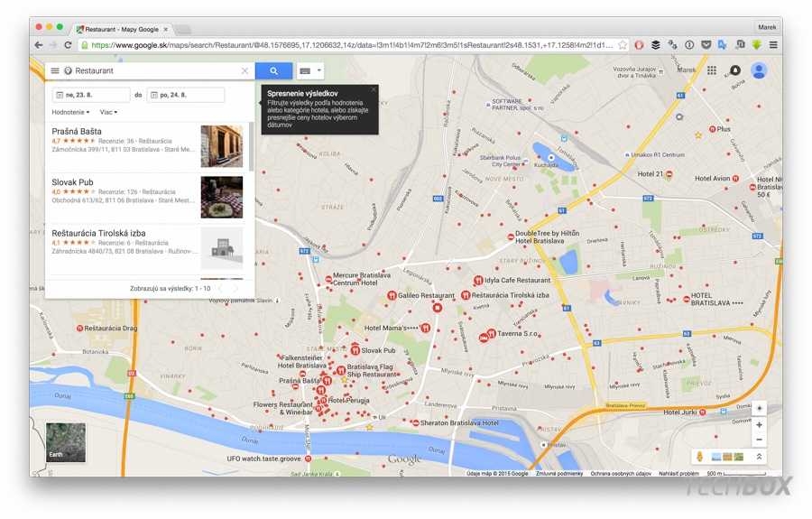Click the Marek account name
Screen dimensions: 812x519
point(687,70)
